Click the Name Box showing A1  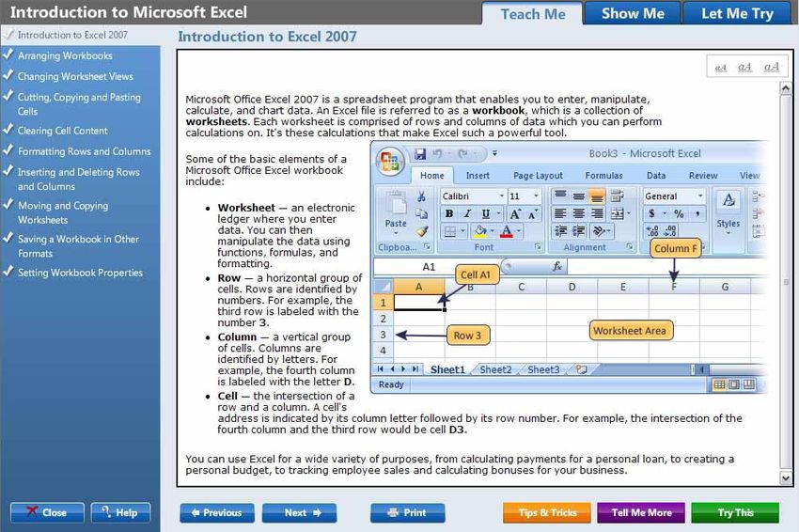[429, 267]
